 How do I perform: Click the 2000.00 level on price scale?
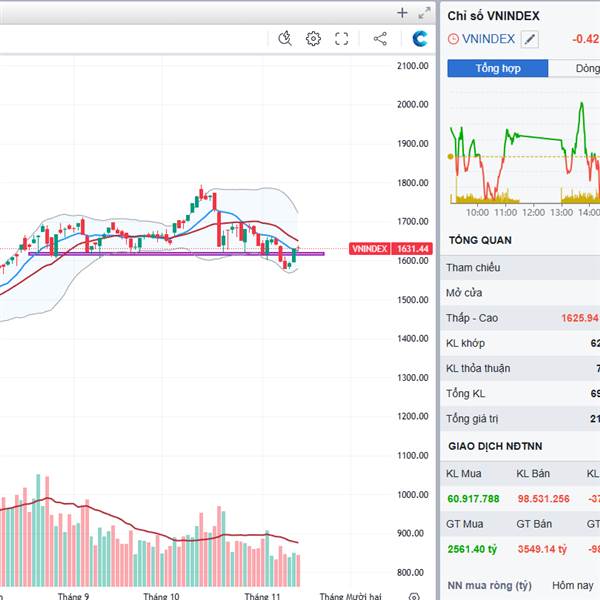[x=412, y=104]
